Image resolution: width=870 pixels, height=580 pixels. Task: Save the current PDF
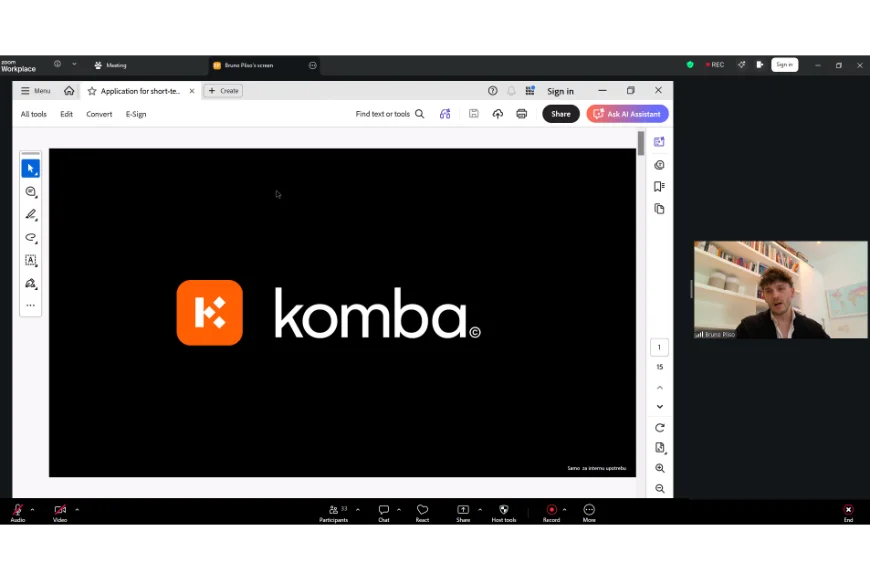pos(473,113)
